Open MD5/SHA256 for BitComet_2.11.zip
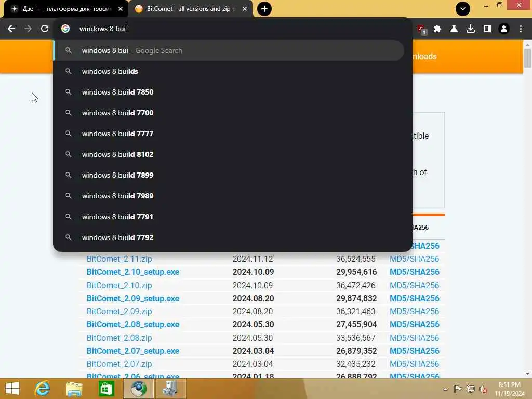Screen dimensions: 532x399 coord(414,259)
